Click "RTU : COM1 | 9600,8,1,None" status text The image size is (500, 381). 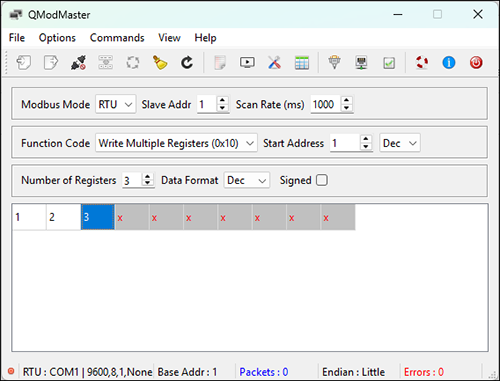click(87, 372)
